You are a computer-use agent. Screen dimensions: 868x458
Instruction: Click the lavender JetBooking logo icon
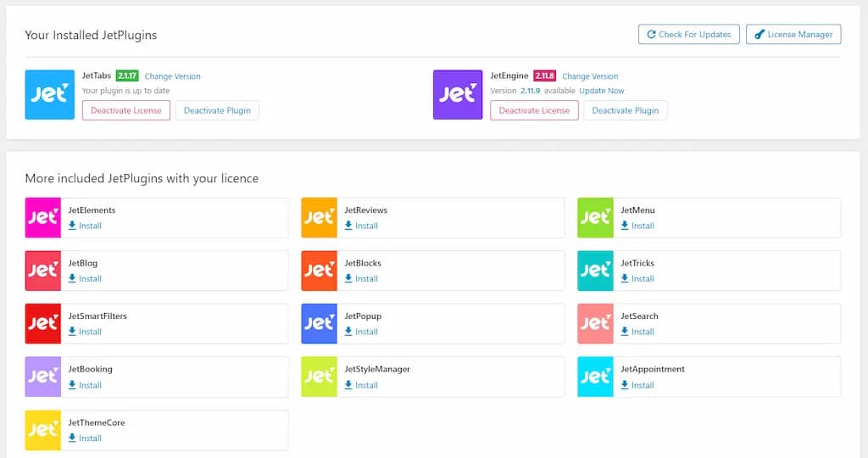pos(43,377)
